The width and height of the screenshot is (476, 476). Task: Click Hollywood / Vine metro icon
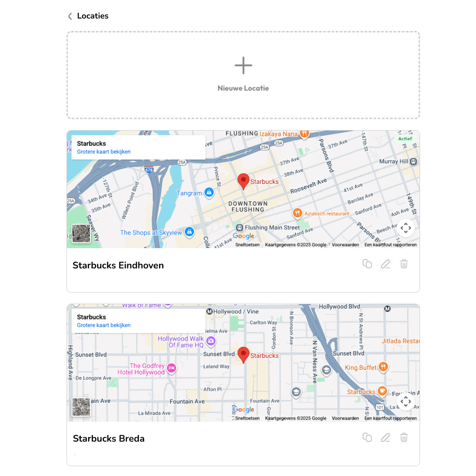[209, 312]
